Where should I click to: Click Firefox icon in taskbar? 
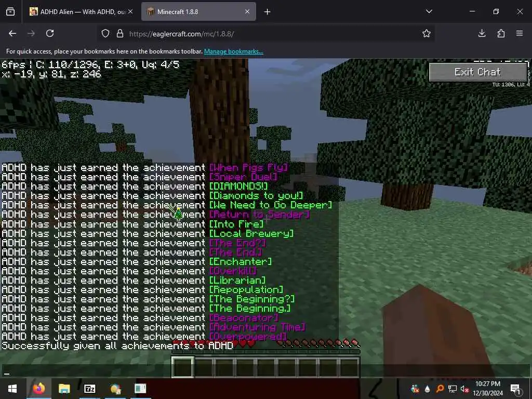(x=39, y=389)
